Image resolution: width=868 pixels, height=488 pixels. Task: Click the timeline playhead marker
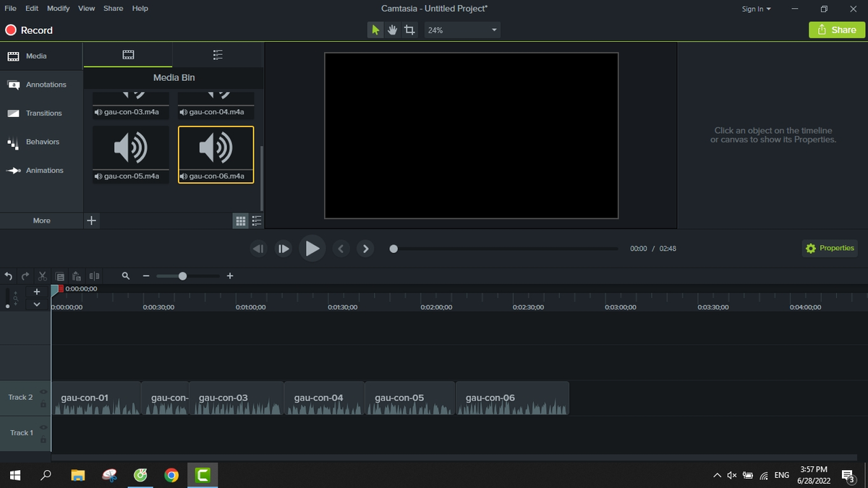54,289
